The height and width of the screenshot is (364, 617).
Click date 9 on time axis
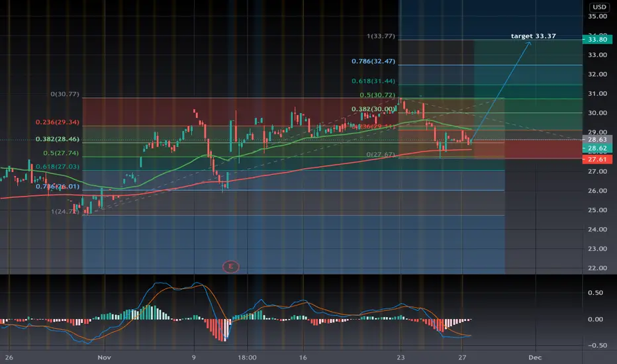(x=193, y=357)
